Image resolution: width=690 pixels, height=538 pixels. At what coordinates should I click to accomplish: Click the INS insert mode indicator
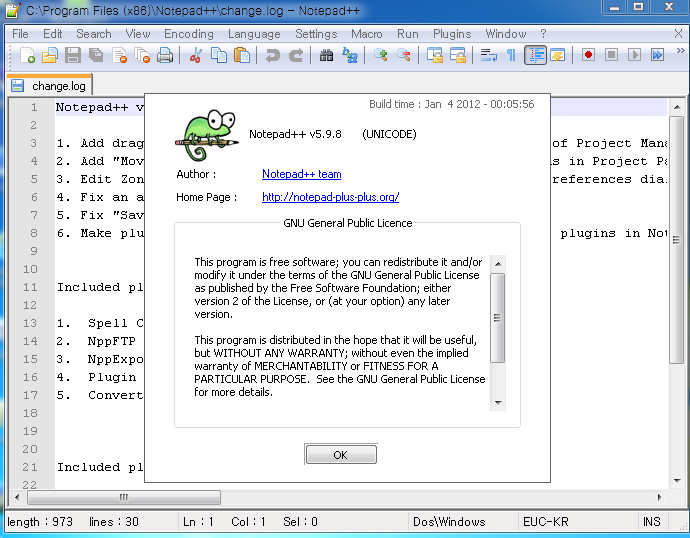[x=652, y=522]
